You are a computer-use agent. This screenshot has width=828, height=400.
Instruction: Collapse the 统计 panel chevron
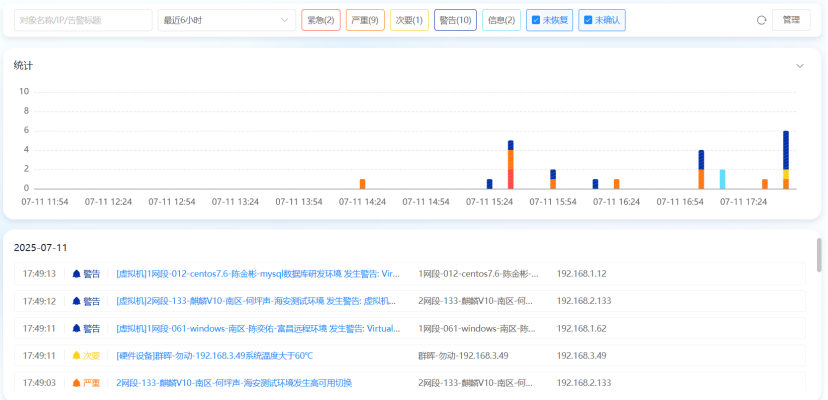(x=800, y=66)
